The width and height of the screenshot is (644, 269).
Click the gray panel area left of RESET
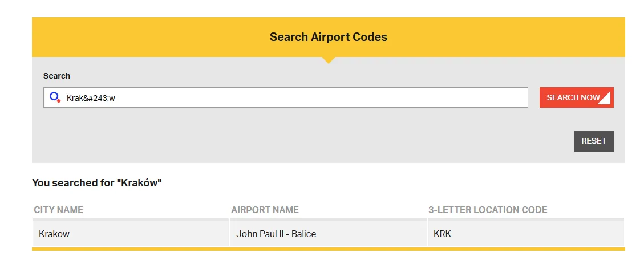point(342,141)
